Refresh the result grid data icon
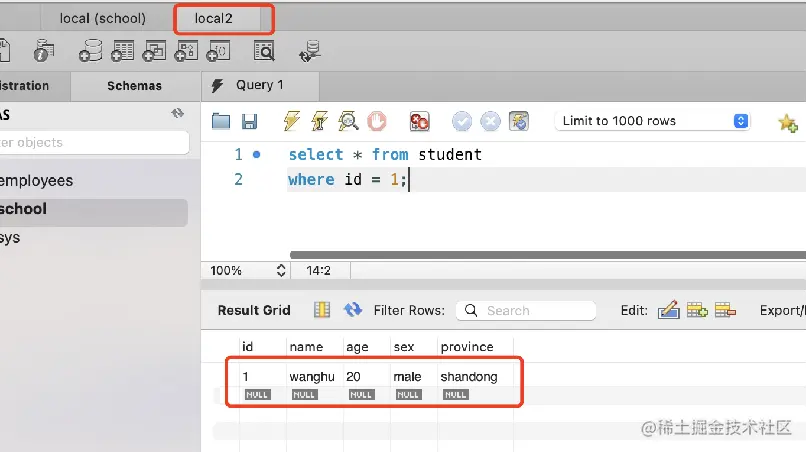The image size is (807, 452). 353,310
